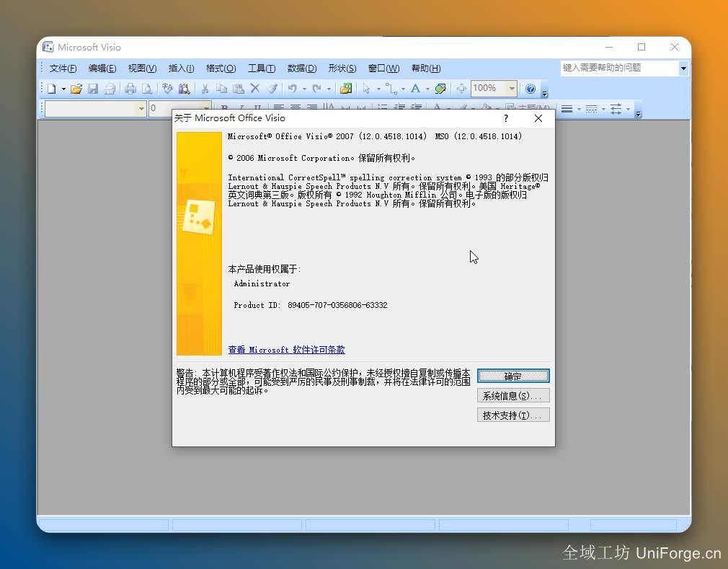Click the Delete X icon
Screen dimensions: 728x569
[x=255, y=88]
